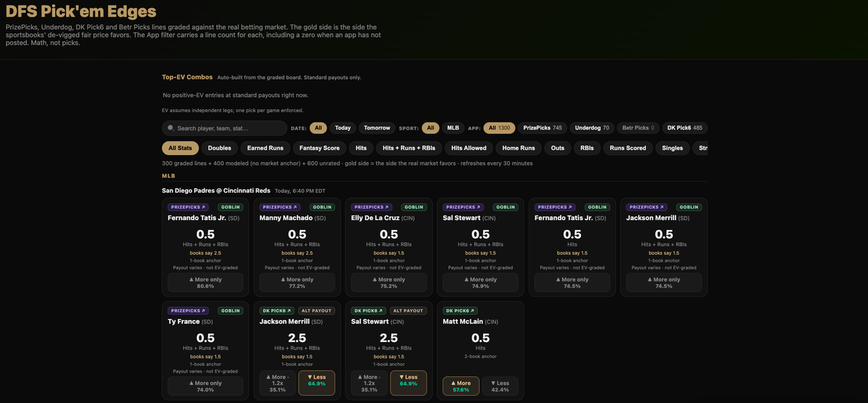Focus the Search player, team, stat field
Screen dimensions: 868x403
pos(224,128)
